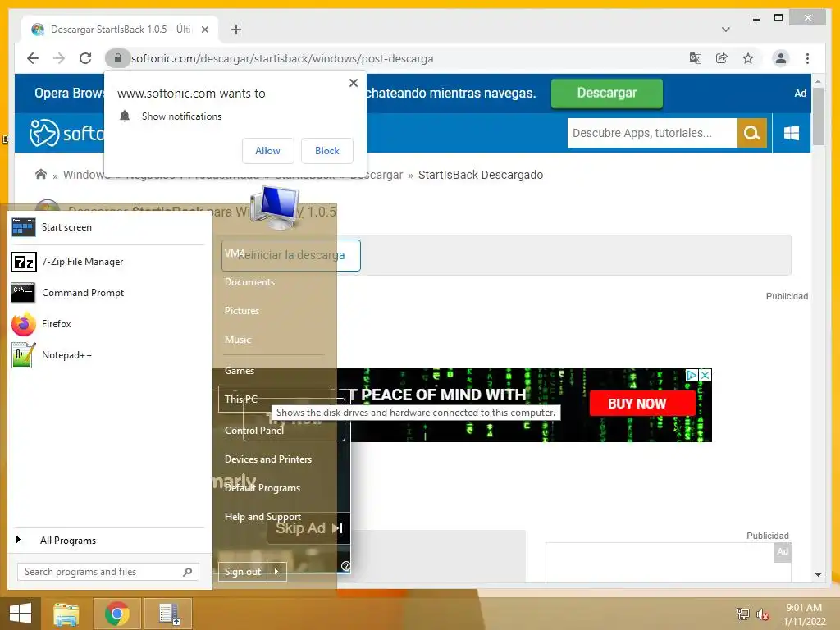The image size is (840, 630).
Task: Click the muted volume tray icon
Action: coord(763,614)
